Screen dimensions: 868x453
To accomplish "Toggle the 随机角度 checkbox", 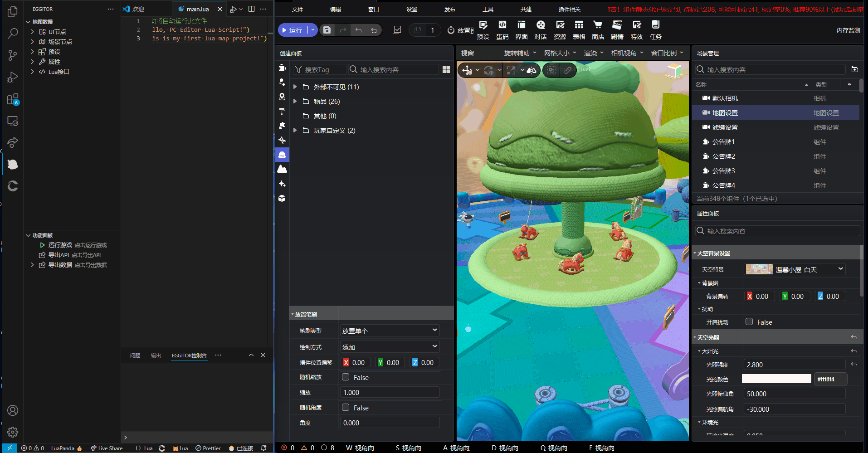I will click(346, 408).
